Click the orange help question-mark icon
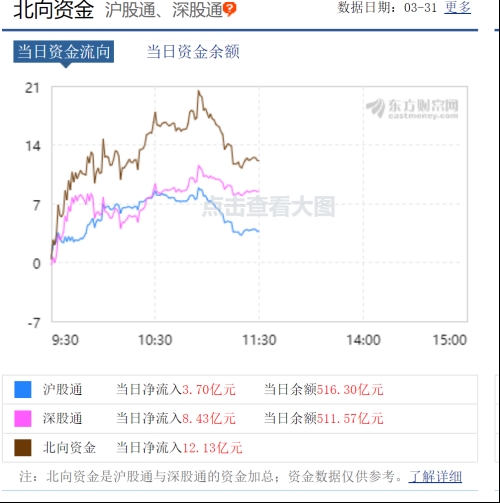Viewport: 500px width, 503px height. click(x=229, y=9)
